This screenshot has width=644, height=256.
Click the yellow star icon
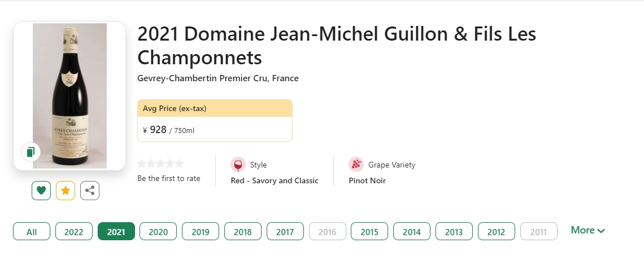click(x=66, y=191)
